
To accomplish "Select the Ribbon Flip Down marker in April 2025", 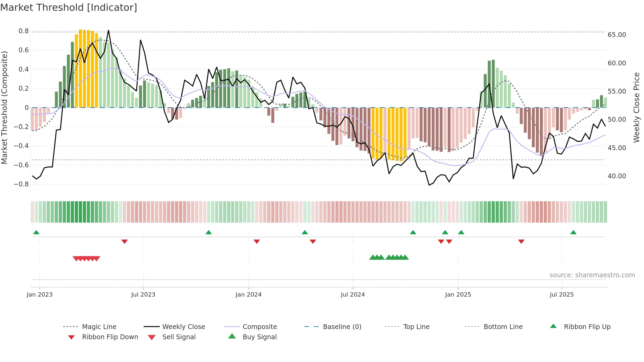I will (521, 241).
